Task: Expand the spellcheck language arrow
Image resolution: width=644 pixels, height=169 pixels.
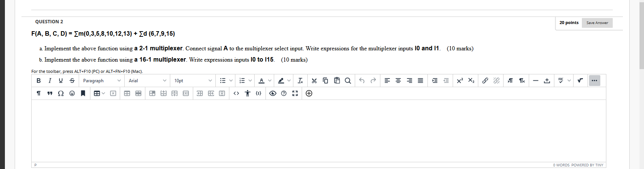Action: tap(569, 80)
